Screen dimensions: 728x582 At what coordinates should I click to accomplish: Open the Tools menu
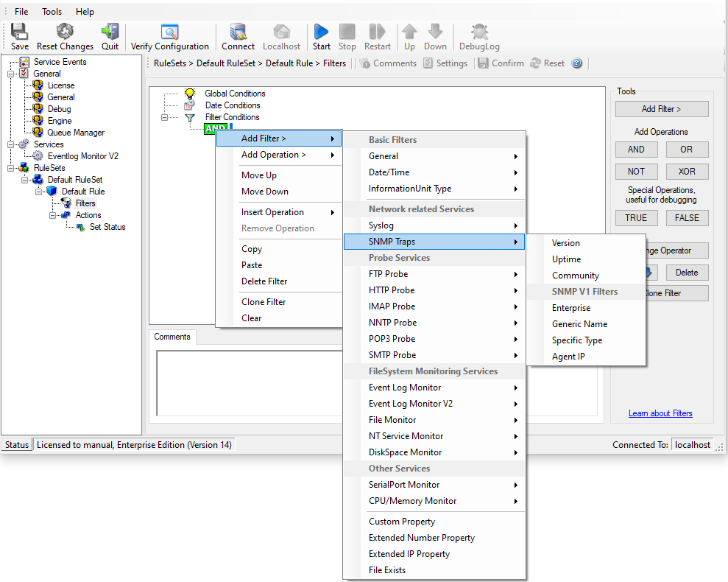[x=52, y=12]
